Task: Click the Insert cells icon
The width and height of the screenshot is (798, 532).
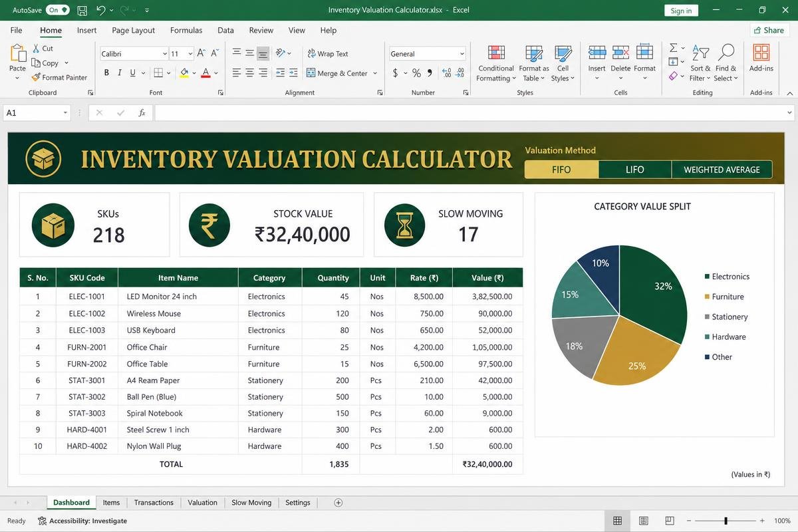Action: [597, 53]
